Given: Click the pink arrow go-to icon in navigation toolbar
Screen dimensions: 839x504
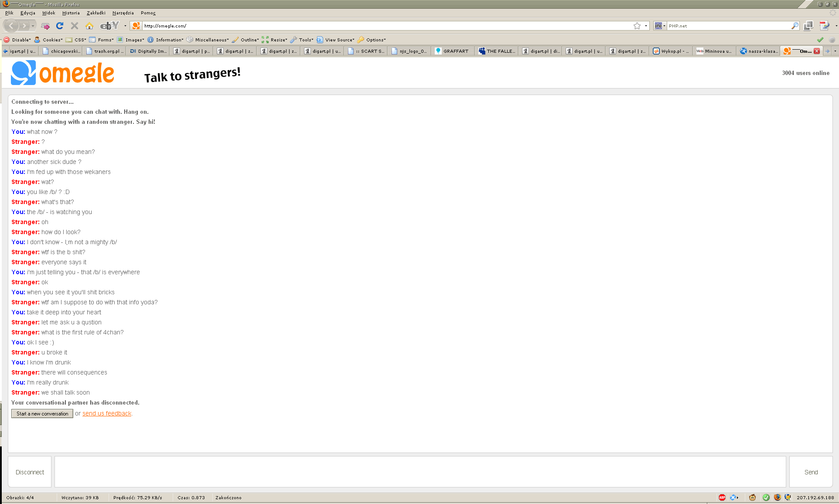Looking at the screenshot, I should coord(45,26).
